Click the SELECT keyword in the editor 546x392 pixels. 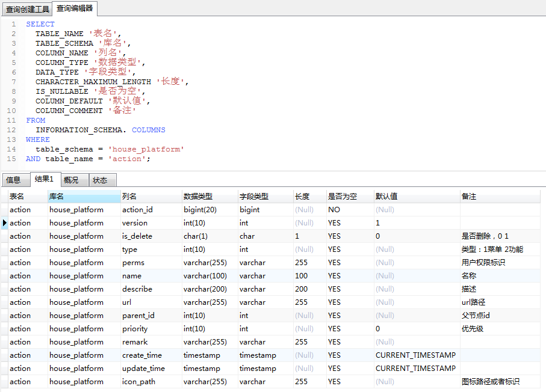pyautogui.click(x=40, y=24)
